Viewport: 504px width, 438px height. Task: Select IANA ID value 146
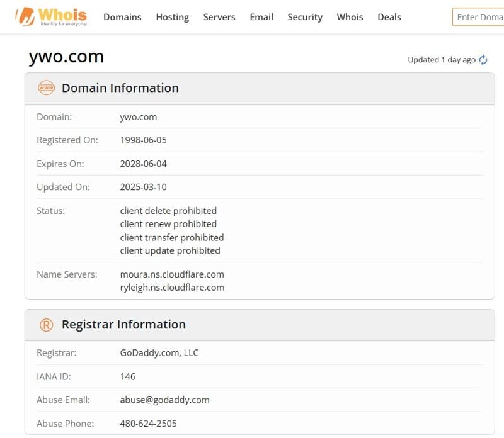click(x=128, y=377)
